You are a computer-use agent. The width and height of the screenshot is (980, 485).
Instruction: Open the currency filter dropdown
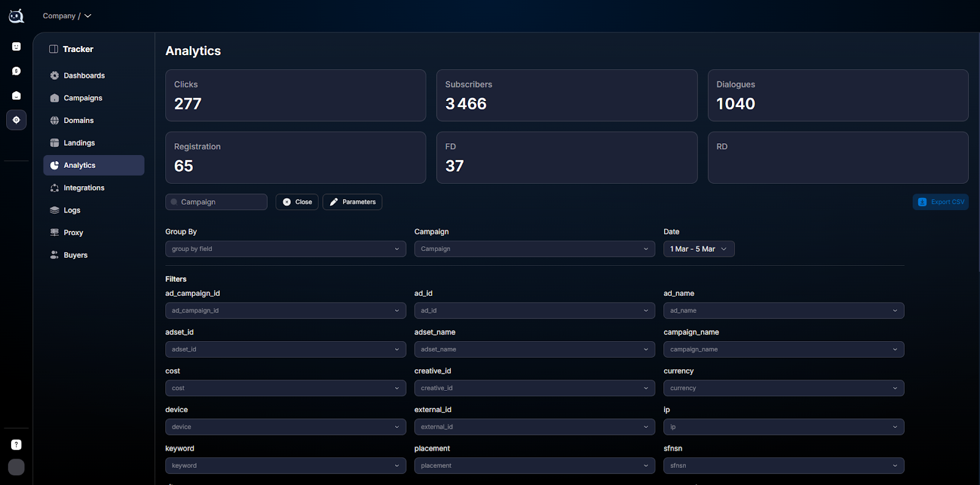coord(783,388)
